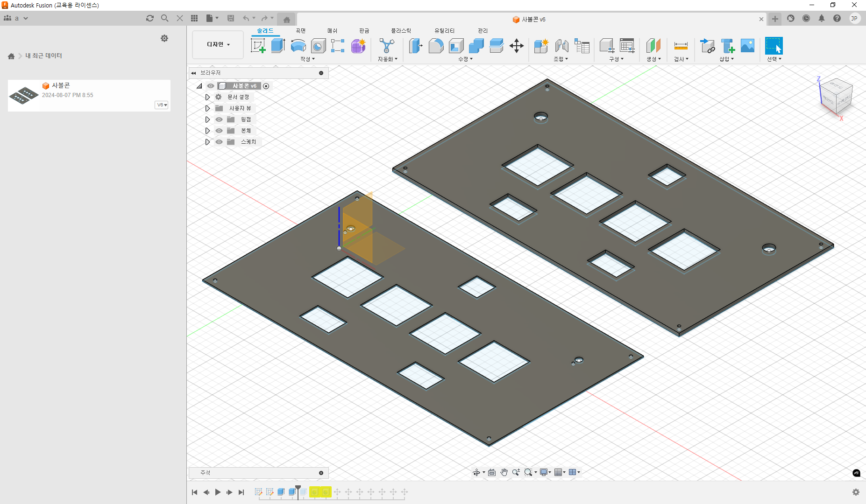866x504 pixels.
Task: Expand the 사용자 뷰 tree node
Action: [x=208, y=108]
